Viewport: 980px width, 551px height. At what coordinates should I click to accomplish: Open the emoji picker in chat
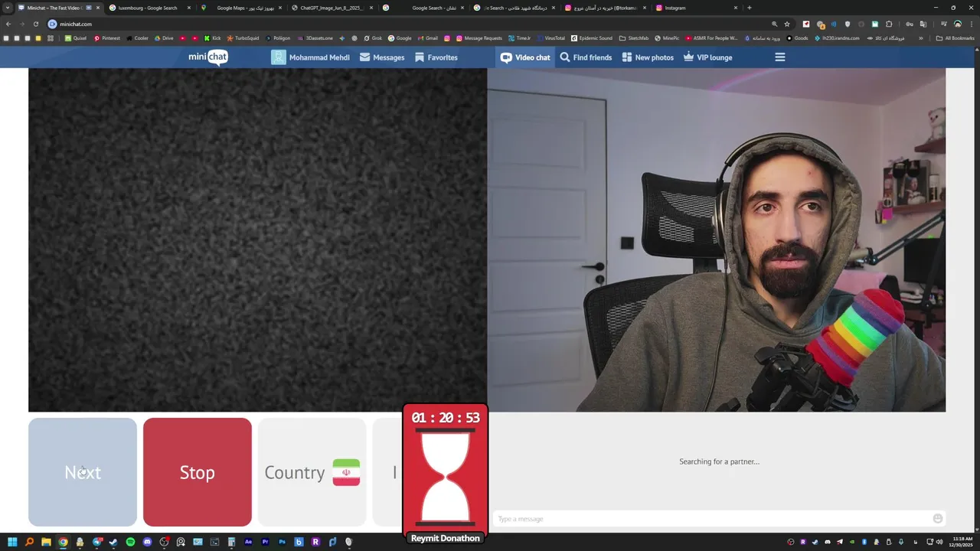pos(938,519)
